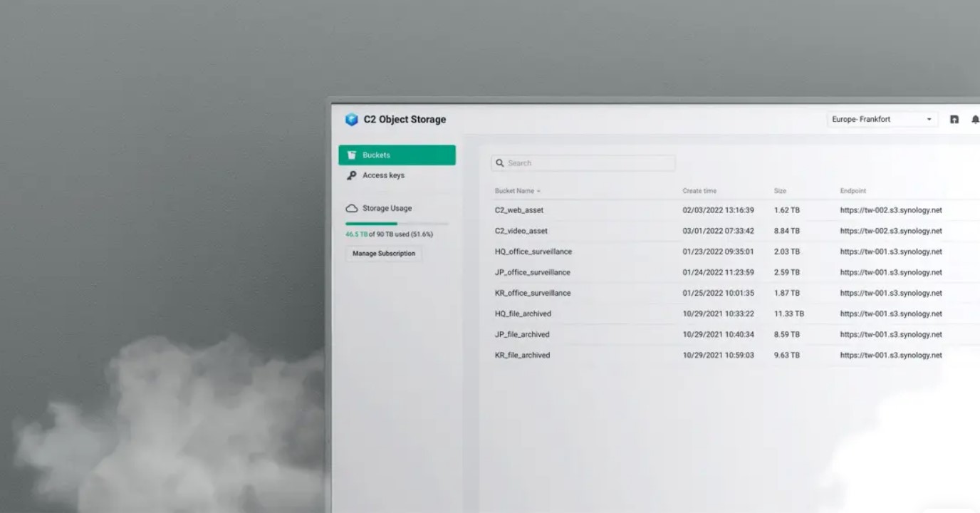980x513 pixels.
Task: Open the Europe- Frankfort region dropdown
Action: [x=882, y=120]
